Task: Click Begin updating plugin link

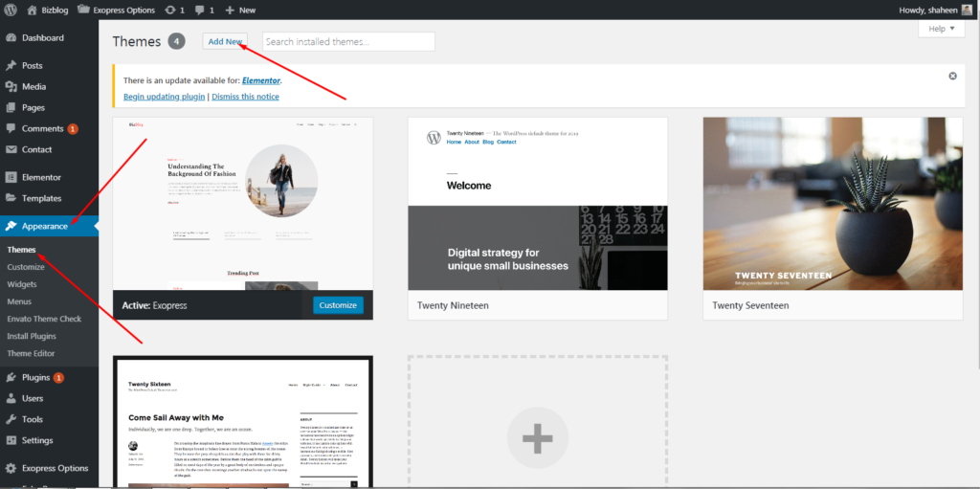Action: [165, 97]
